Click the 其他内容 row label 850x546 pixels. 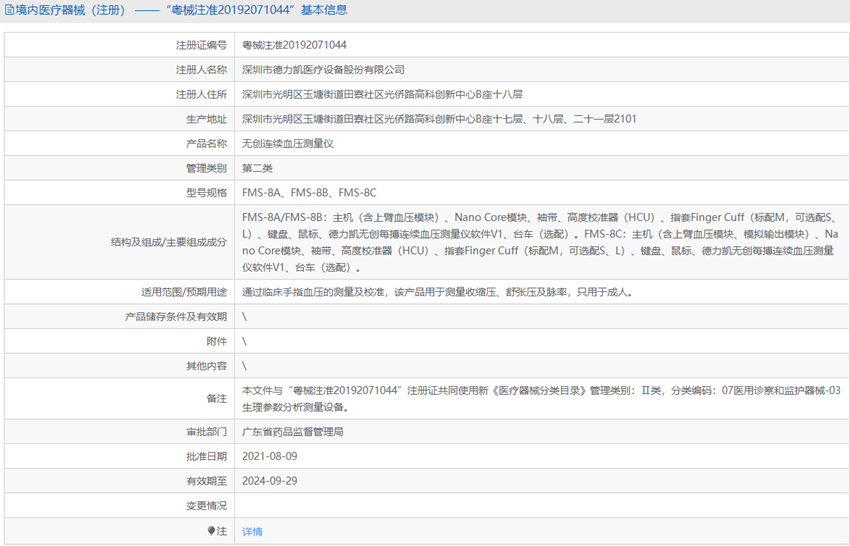click(x=206, y=366)
